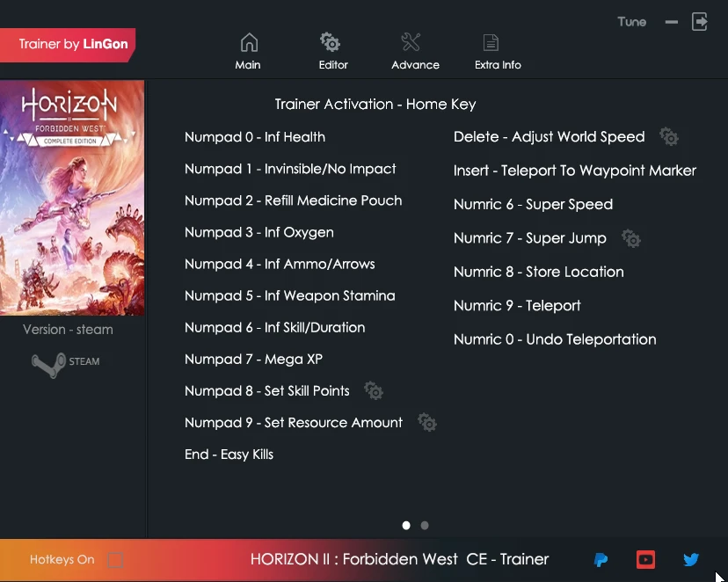The height and width of the screenshot is (582, 728).
Task: Open the PayPal donation link
Action: pos(601,559)
